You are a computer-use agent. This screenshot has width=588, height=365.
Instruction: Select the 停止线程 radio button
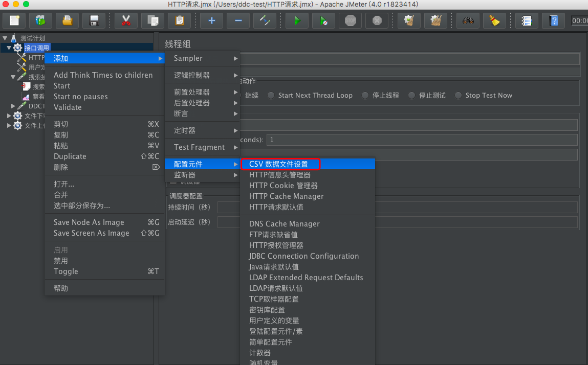point(365,95)
